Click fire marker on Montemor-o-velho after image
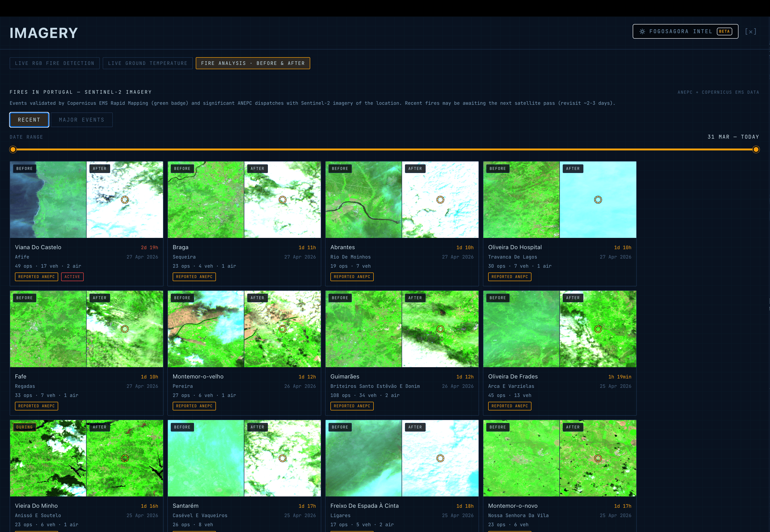770x532 pixels. [283, 329]
